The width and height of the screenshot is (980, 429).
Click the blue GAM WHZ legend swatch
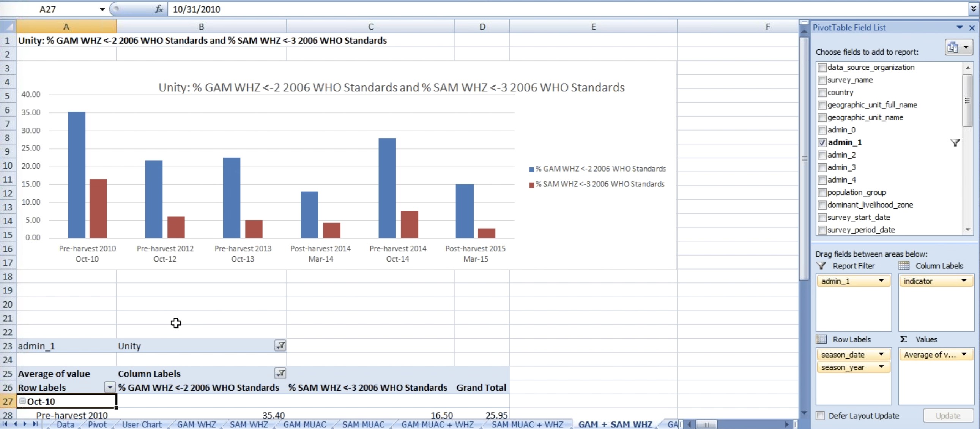click(531, 169)
